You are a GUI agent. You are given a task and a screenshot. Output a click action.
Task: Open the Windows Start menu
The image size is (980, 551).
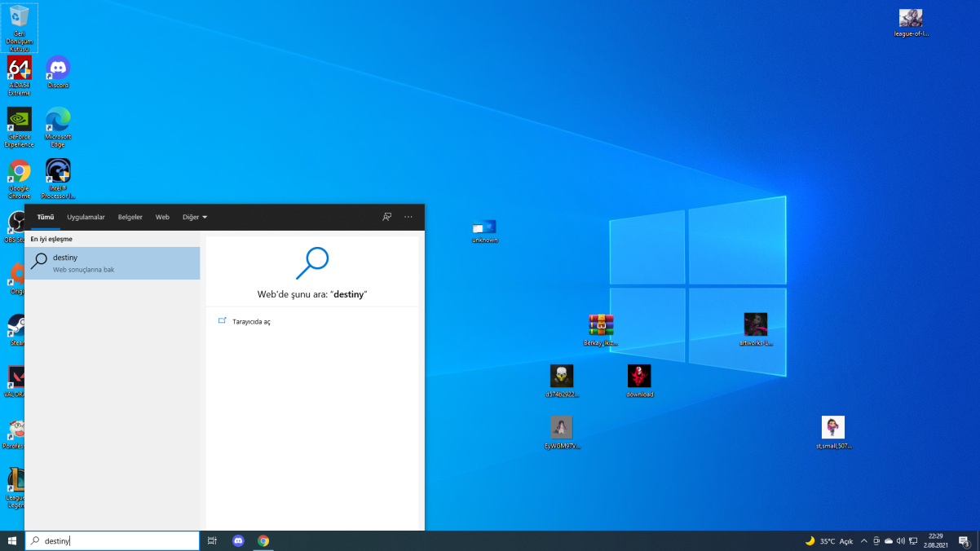point(12,540)
